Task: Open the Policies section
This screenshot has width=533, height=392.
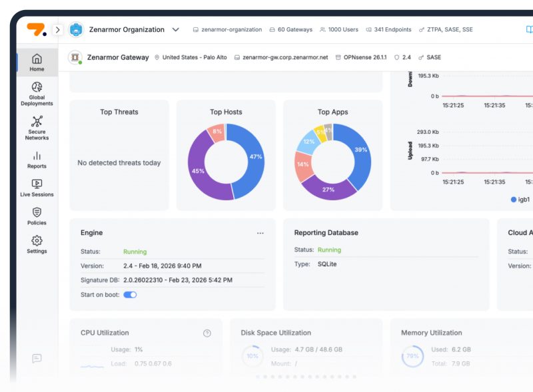Action: 37,216
